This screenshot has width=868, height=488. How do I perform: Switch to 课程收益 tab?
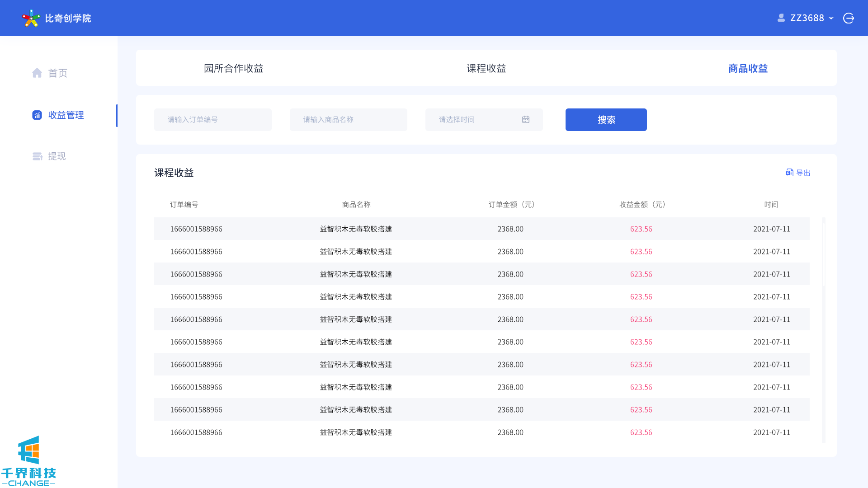pyautogui.click(x=486, y=68)
